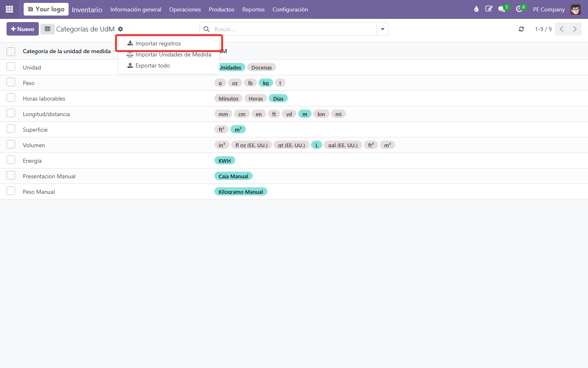Open the Volumen category row
The image size is (588, 368).
click(294, 145)
